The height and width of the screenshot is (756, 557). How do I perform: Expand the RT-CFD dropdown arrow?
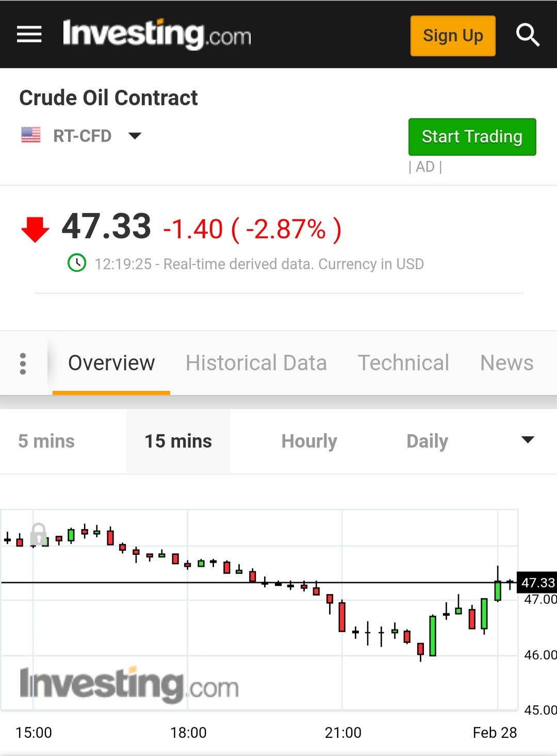tap(135, 136)
